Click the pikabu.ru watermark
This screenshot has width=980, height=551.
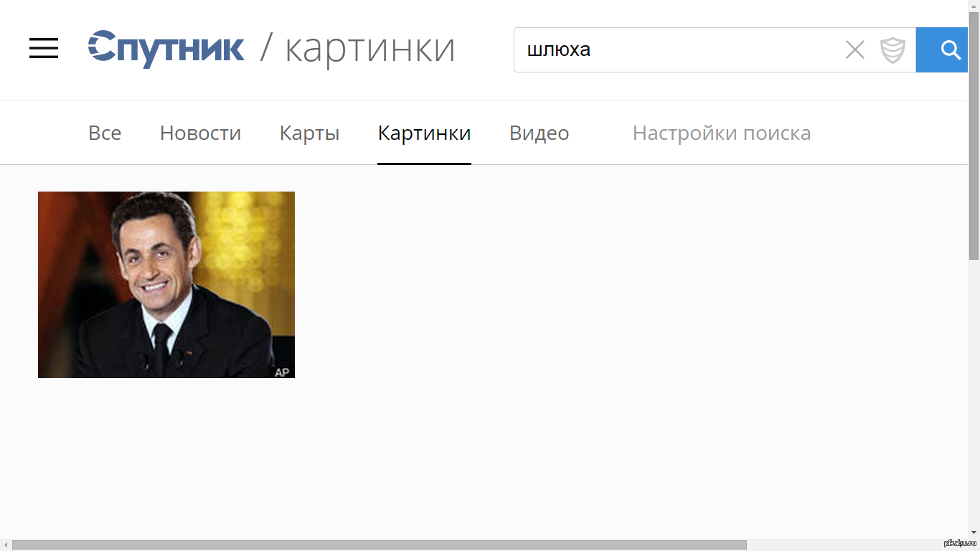[960, 542]
